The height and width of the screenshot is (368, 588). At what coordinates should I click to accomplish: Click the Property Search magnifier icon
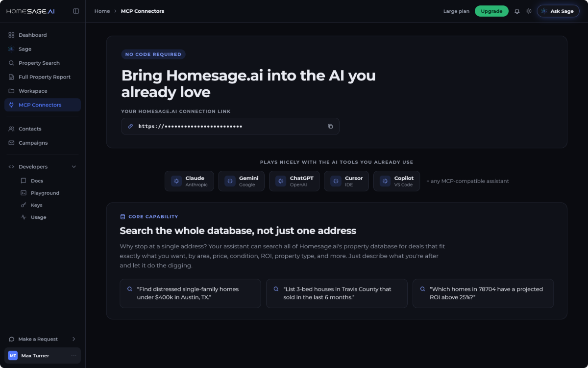pos(11,63)
